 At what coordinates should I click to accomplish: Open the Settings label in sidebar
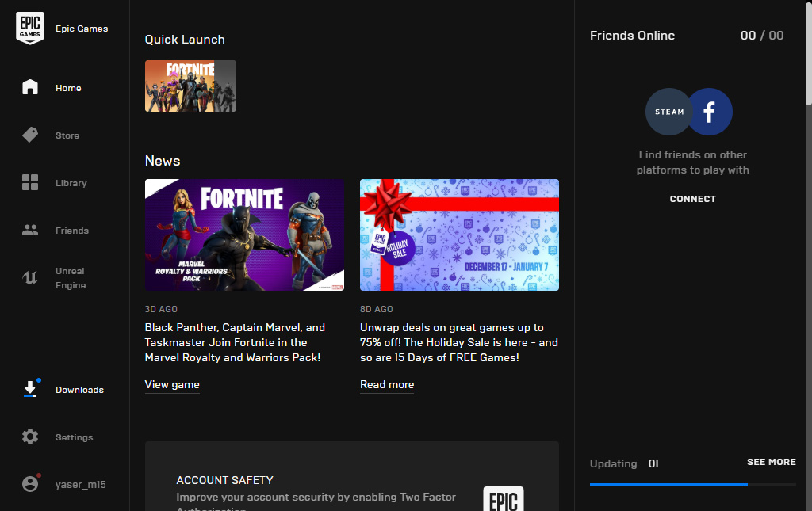tap(74, 437)
